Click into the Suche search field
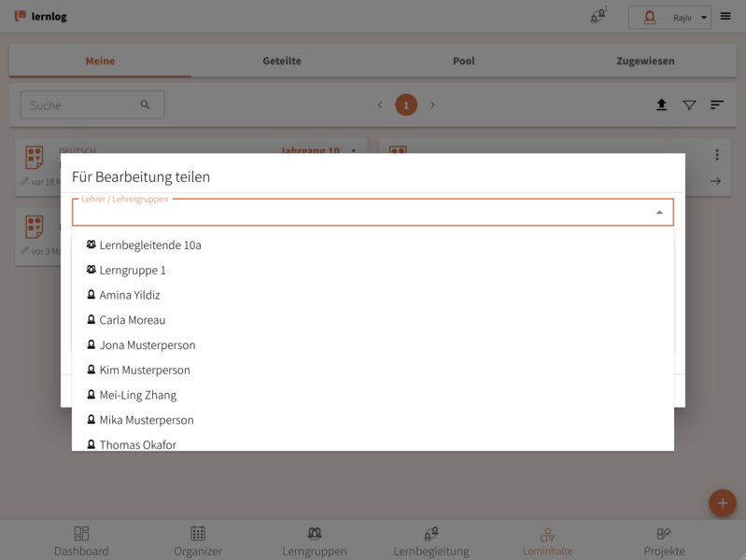746x560 pixels. 82,105
